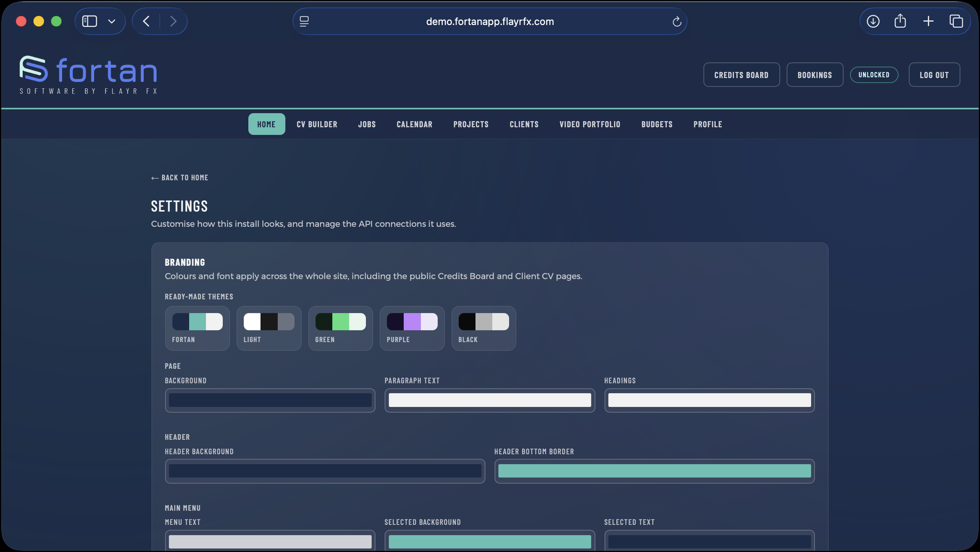Viewport: 980px width, 552px height.
Task: Open Safari downloads icon
Action: (x=873, y=21)
